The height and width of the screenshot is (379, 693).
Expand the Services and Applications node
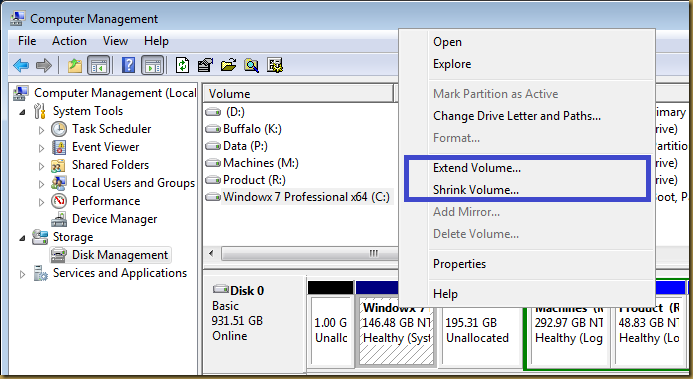[x=23, y=274]
